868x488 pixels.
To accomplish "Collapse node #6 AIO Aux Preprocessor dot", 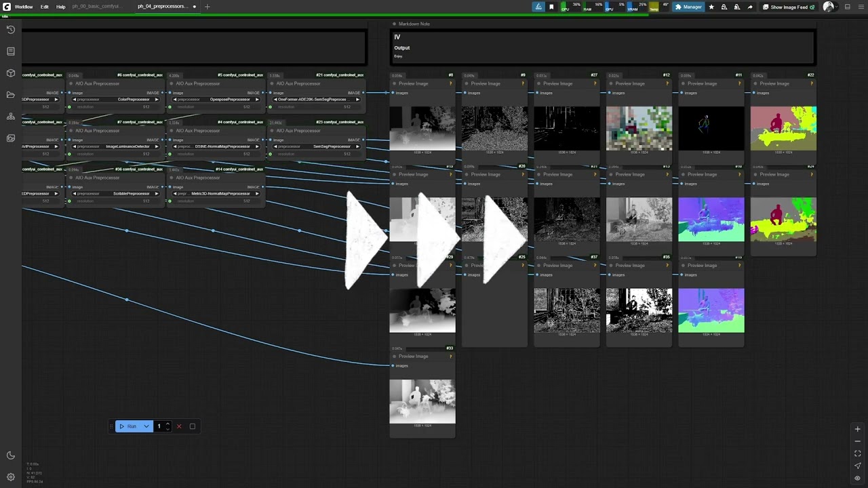I will pyautogui.click(x=70, y=84).
